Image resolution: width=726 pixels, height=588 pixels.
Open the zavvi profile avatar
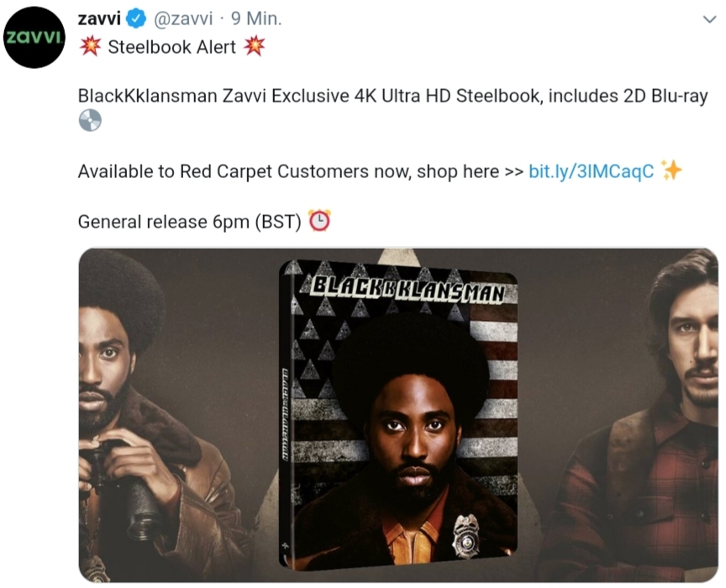(x=34, y=38)
